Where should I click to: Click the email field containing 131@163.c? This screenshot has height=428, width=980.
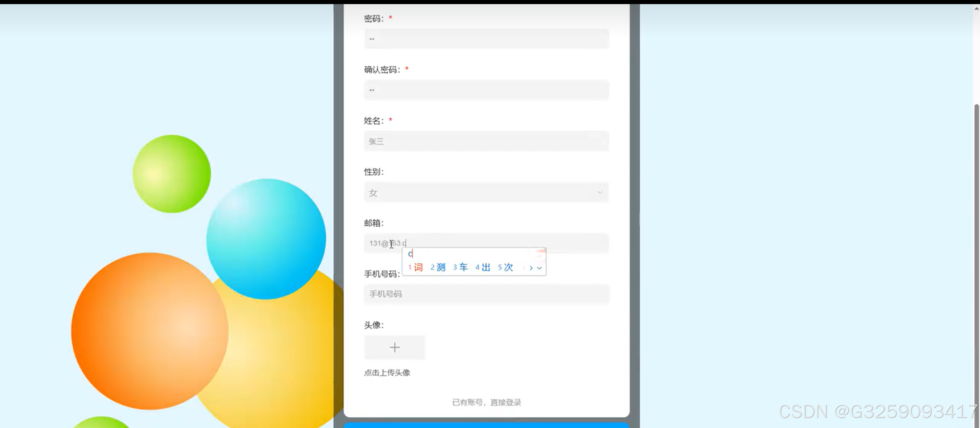point(486,243)
